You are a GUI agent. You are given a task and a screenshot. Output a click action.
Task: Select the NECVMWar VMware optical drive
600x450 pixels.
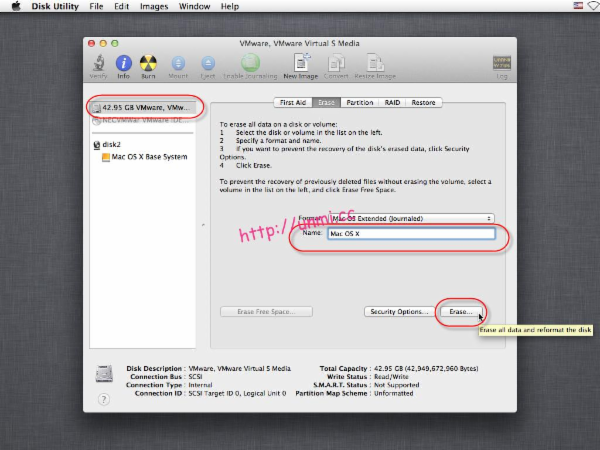142,121
